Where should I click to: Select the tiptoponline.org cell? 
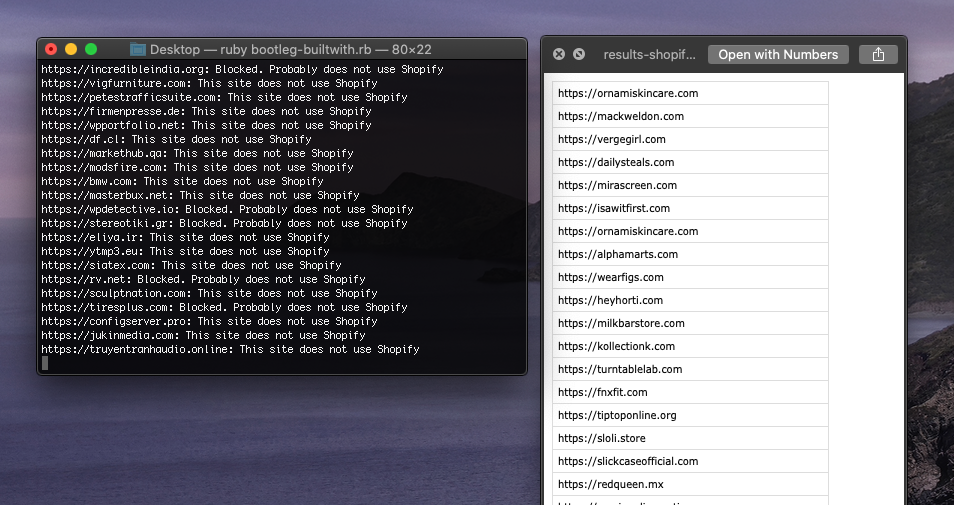(691, 416)
